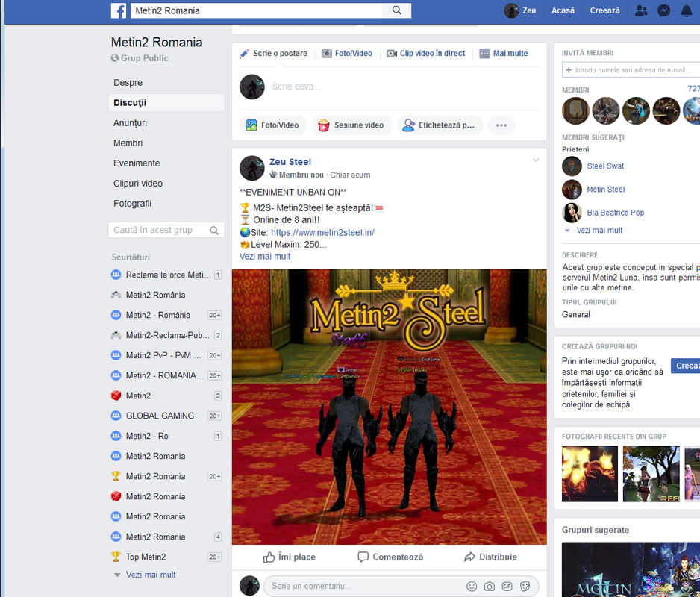Click Zeu Steel post author avatar

click(x=251, y=168)
